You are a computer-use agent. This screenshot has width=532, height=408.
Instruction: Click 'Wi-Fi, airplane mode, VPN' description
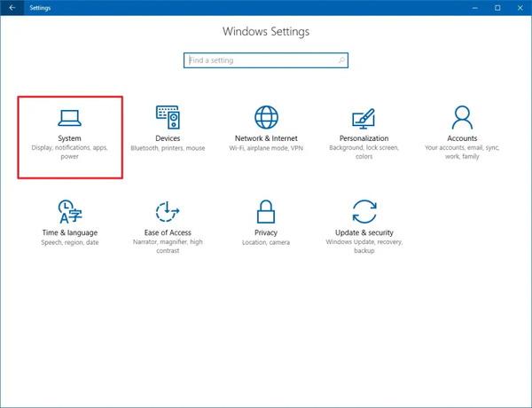tap(266, 148)
